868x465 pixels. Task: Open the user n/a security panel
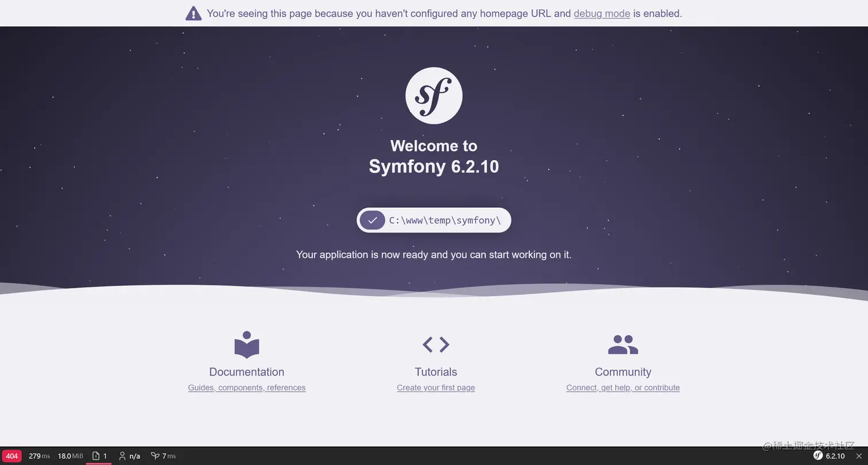(x=129, y=456)
